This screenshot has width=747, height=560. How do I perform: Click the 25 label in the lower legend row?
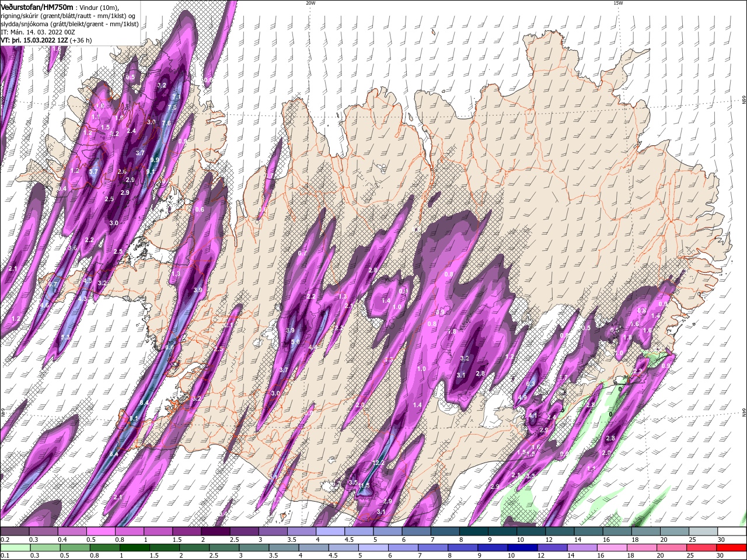tap(690, 555)
